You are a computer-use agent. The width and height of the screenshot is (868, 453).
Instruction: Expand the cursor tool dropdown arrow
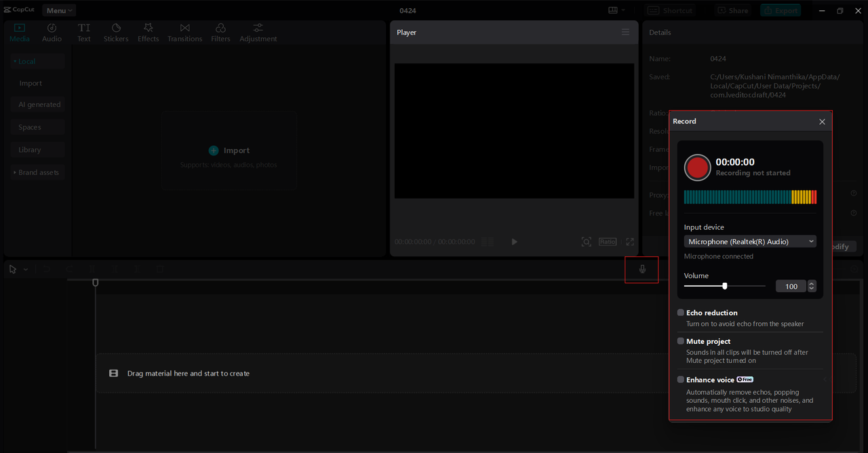coord(26,270)
